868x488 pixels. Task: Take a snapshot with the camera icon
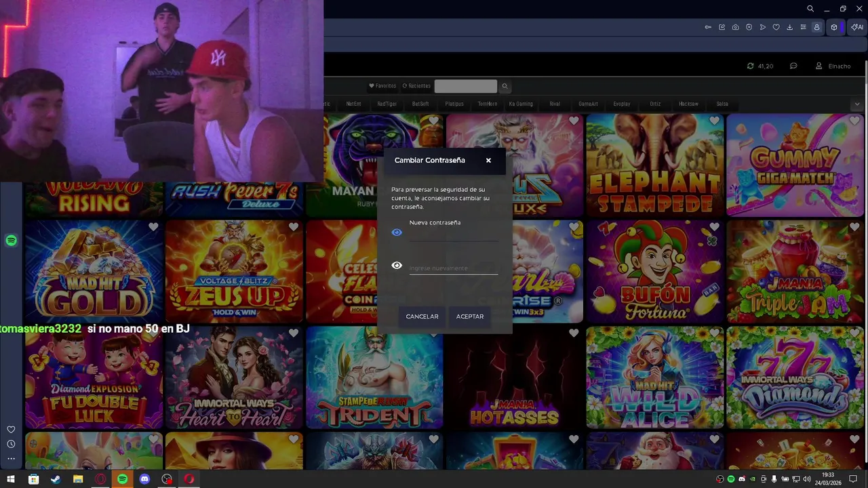click(736, 27)
